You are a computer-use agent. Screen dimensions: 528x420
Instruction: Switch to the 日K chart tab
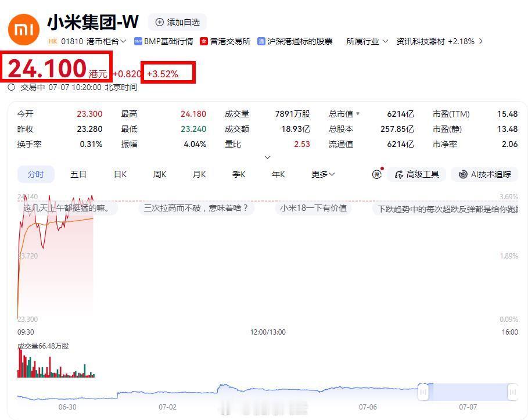120,174
